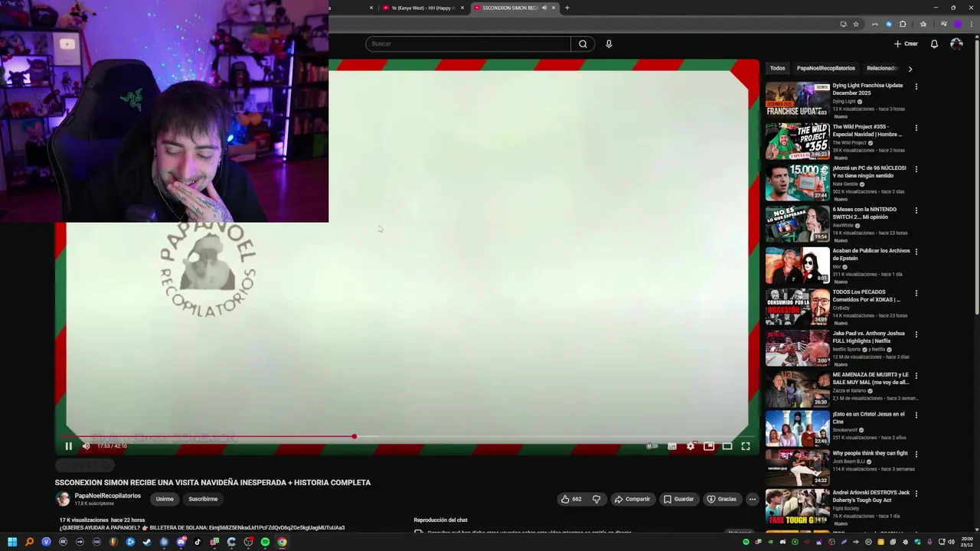Click the YouTube Buscar search field
Image resolution: width=980 pixels, height=551 pixels.
[468, 44]
